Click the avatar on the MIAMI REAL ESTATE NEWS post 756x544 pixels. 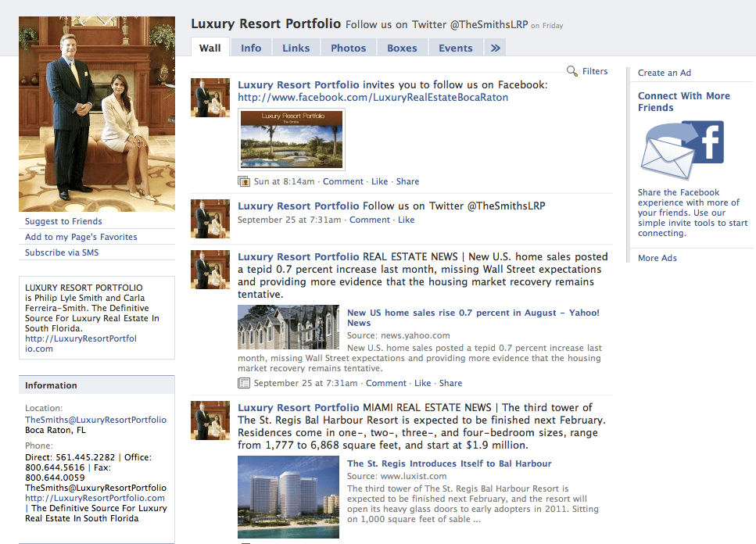pyautogui.click(x=210, y=421)
